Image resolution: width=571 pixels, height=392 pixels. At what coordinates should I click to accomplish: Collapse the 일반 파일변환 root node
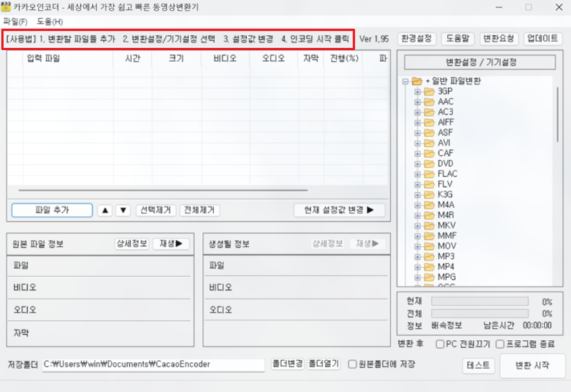point(405,81)
